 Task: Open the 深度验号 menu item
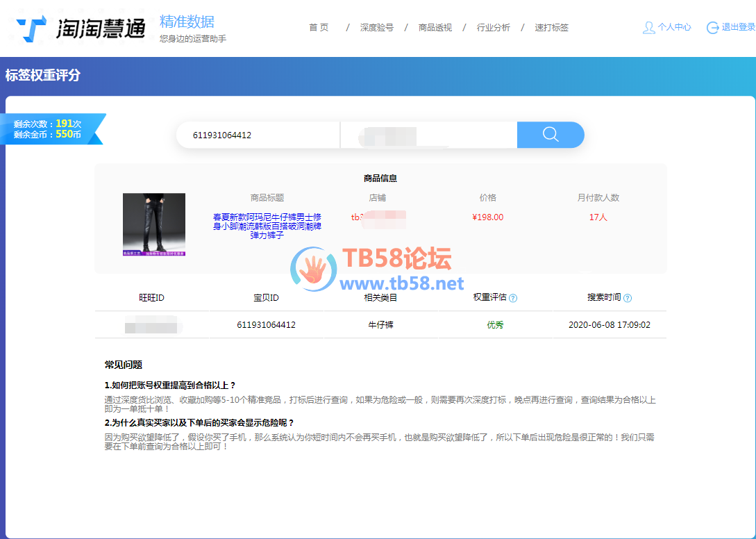(377, 28)
